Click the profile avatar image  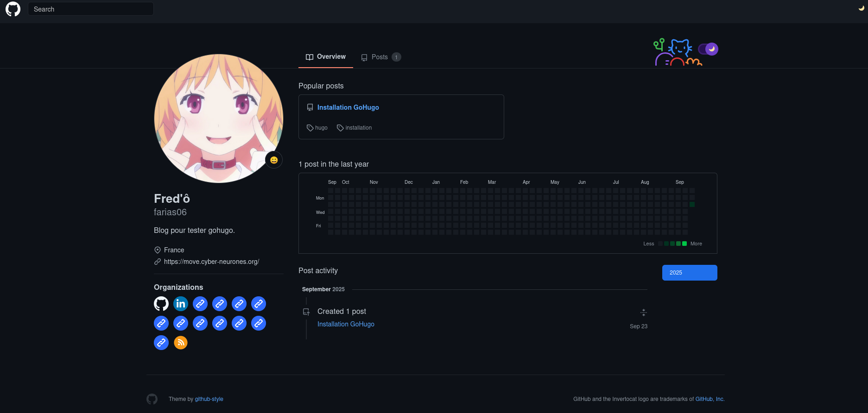[219, 119]
